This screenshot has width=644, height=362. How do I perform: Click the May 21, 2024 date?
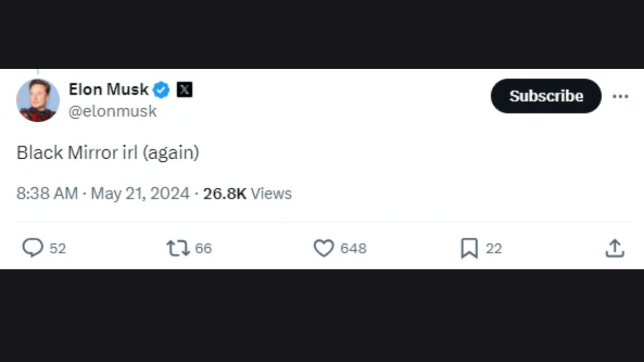click(140, 193)
